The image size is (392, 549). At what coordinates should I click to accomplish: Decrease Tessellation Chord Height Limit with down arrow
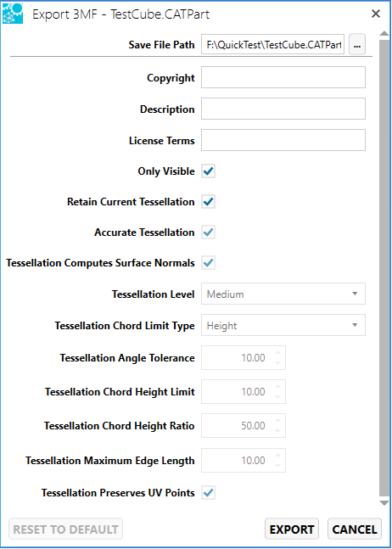click(278, 397)
